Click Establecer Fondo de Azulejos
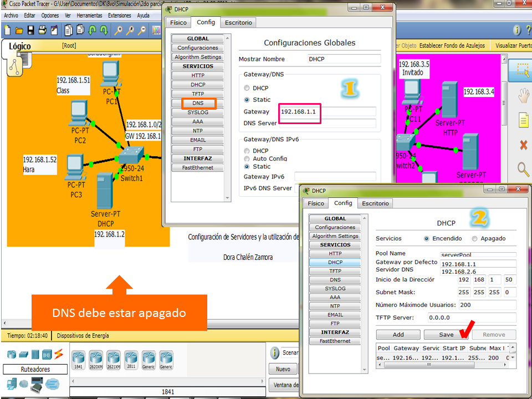The height and width of the screenshot is (399, 532). (452, 45)
